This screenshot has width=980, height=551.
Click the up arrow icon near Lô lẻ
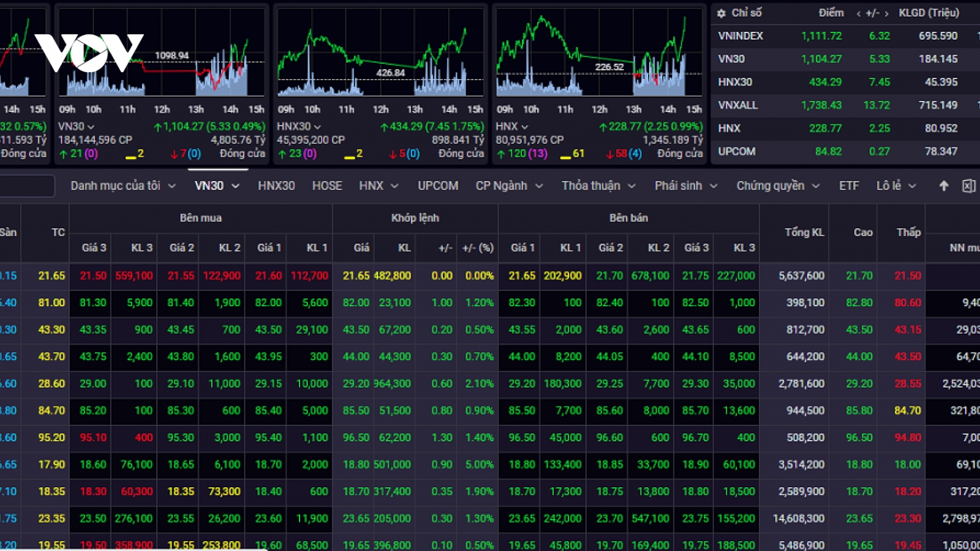click(x=944, y=186)
